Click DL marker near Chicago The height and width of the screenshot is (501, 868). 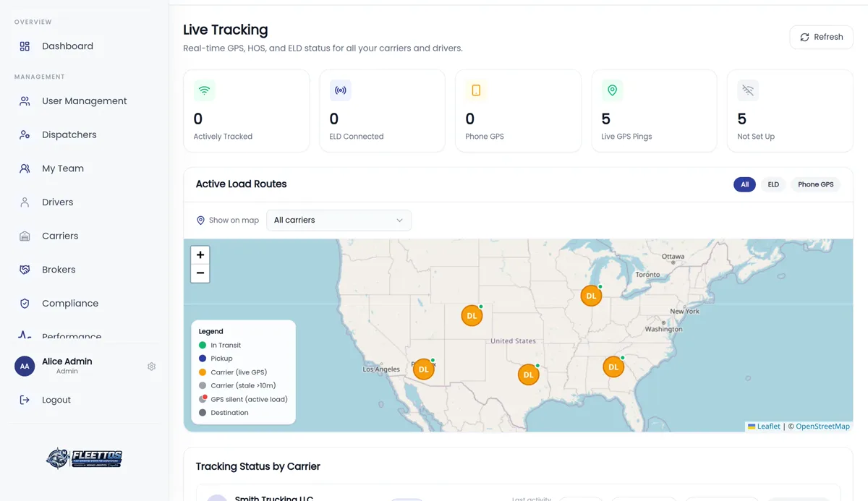591,296
